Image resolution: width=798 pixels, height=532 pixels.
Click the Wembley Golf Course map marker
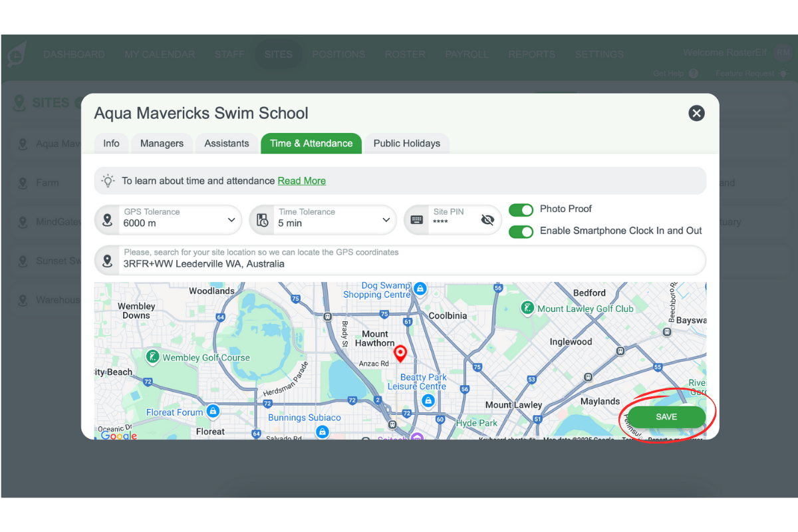tap(153, 357)
